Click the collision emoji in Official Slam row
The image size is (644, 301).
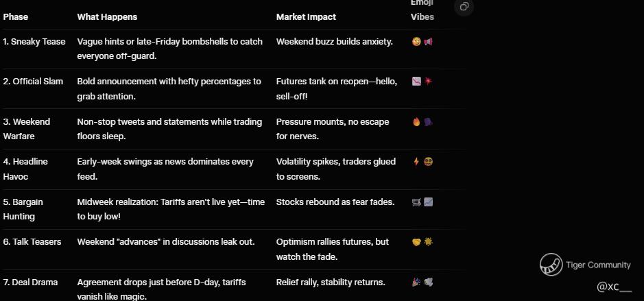tap(428, 82)
